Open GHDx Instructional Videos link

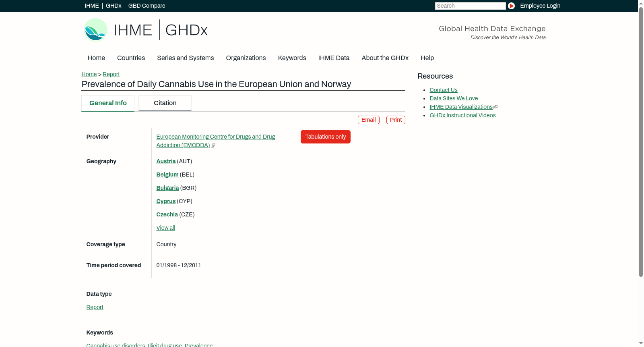[x=462, y=115]
